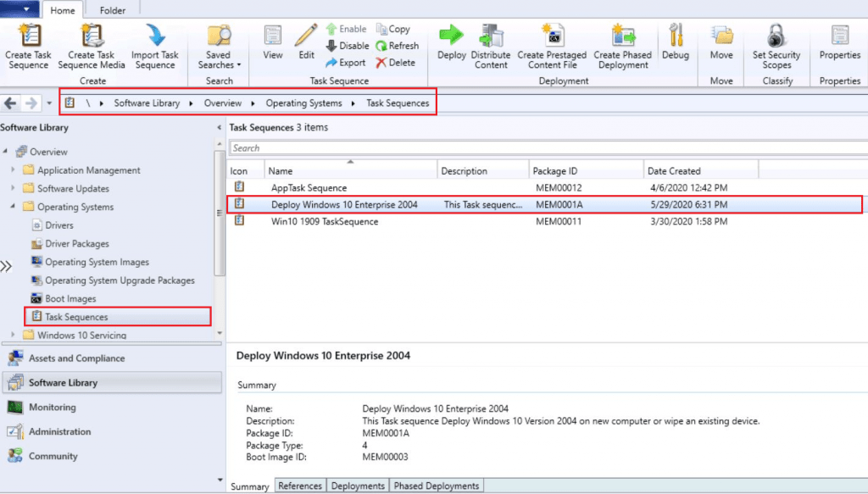Expand Application Management tree node

click(x=13, y=169)
